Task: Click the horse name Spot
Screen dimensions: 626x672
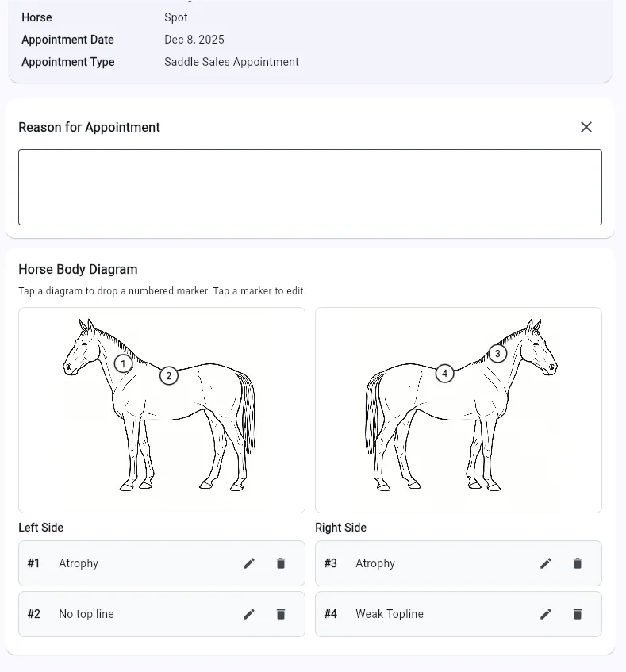Action: [x=175, y=17]
